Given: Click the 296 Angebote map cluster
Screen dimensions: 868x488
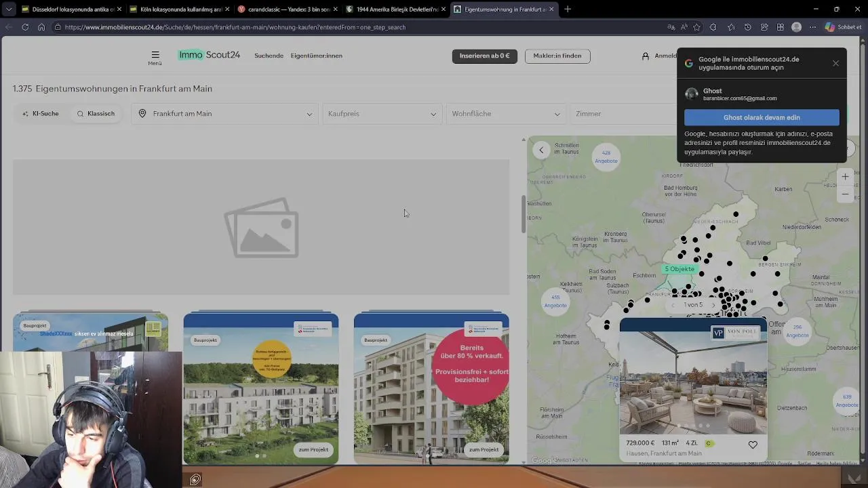Looking at the screenshot, I should [x=797, y=331].
